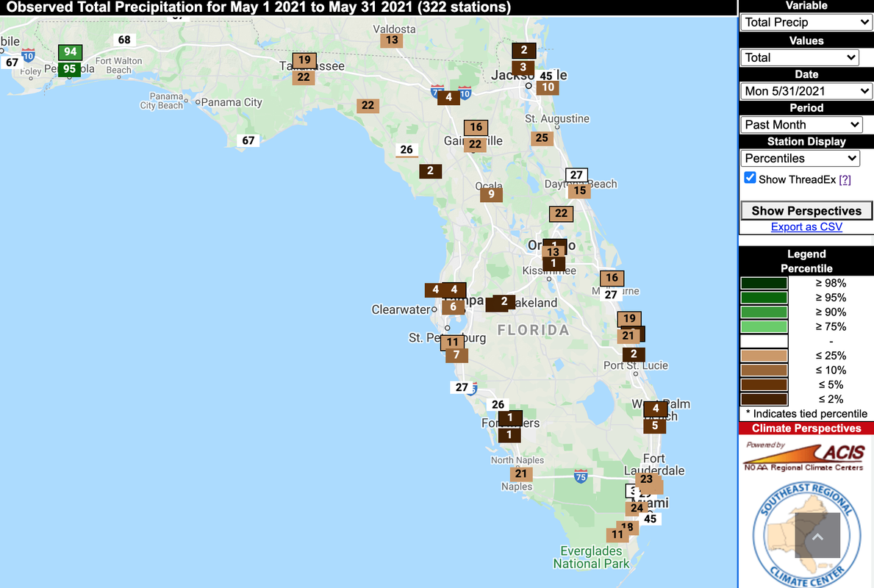The width and height of the screenshot is (874, 588).
Task: Click the 2 station marker above Port St. Lucie
Action: click(x=633, y=354)
